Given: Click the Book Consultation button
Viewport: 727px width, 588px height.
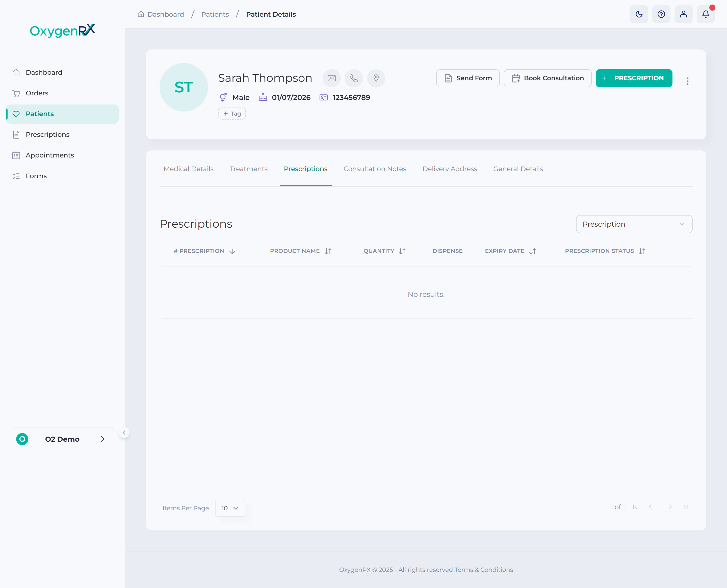Looking at the screenshot, I should 548,78.
